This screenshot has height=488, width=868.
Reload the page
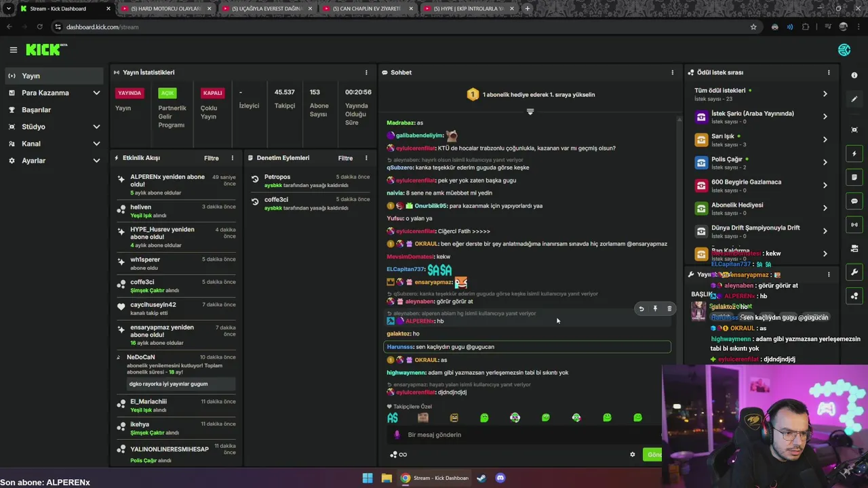39,27
